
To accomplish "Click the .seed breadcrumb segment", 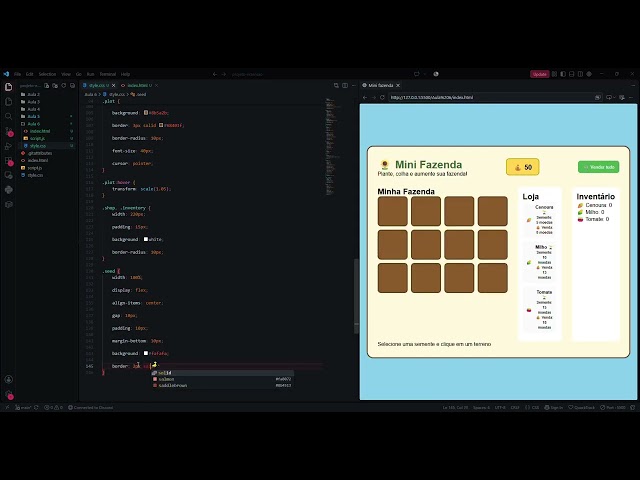I will [139, 94].
